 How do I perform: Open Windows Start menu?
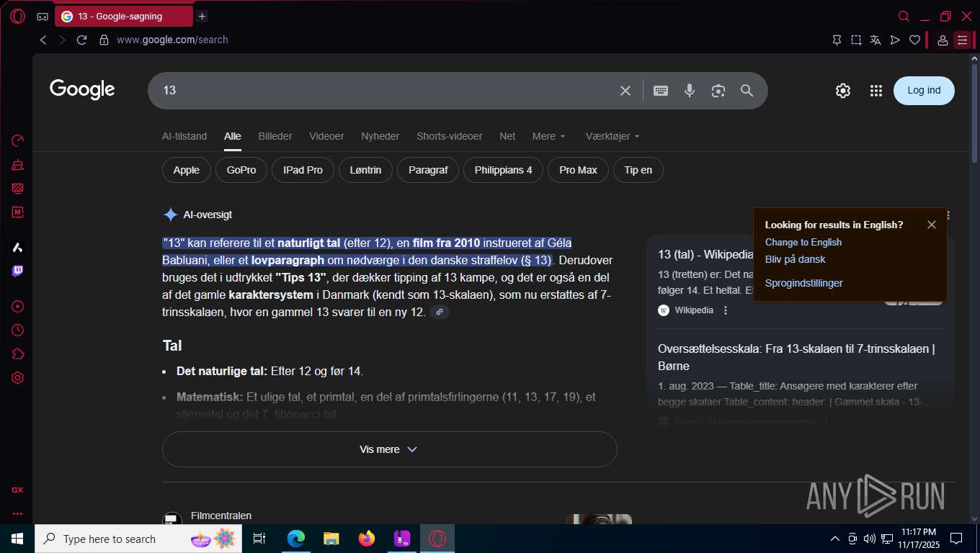pos(17,539)
